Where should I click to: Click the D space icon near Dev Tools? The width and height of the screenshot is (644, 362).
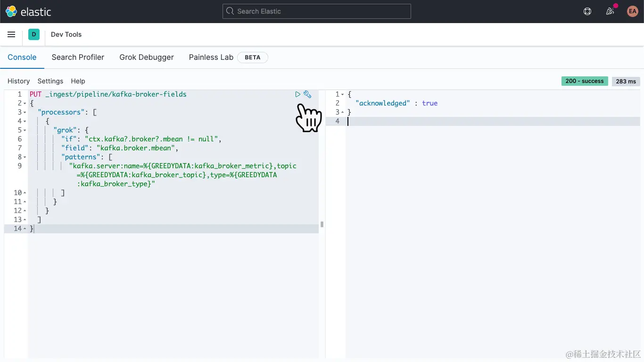[33, 34]
